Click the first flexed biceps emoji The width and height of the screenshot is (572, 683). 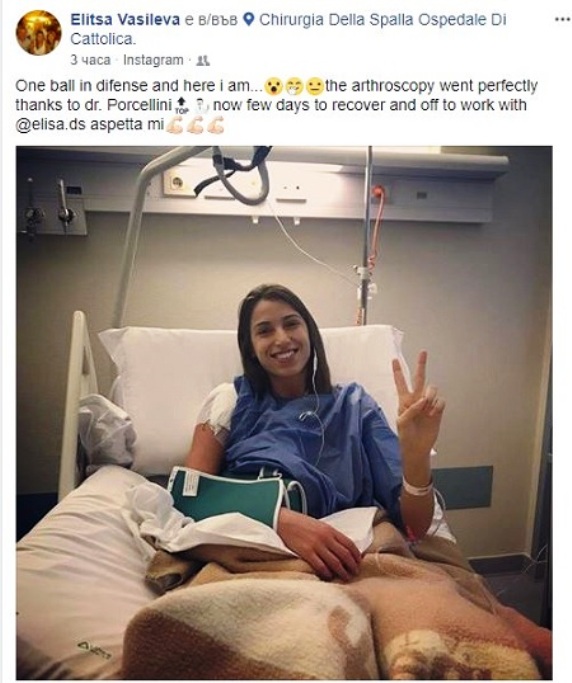pos(175,126)
